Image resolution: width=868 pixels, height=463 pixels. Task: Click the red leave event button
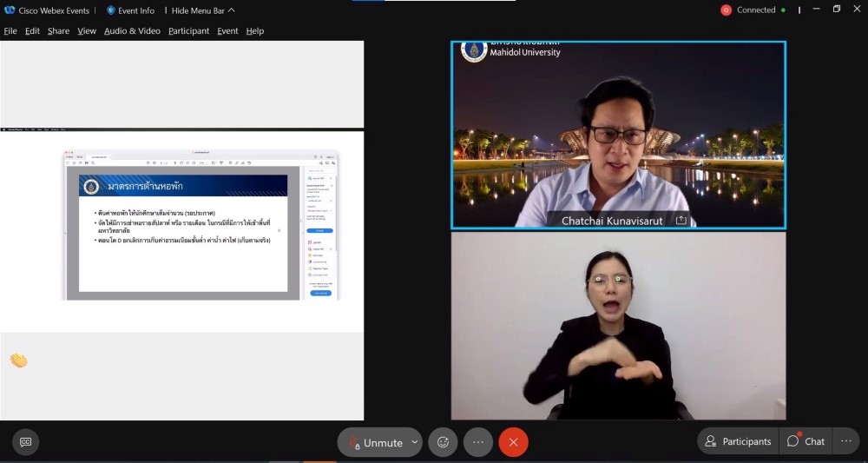[513, 442]
